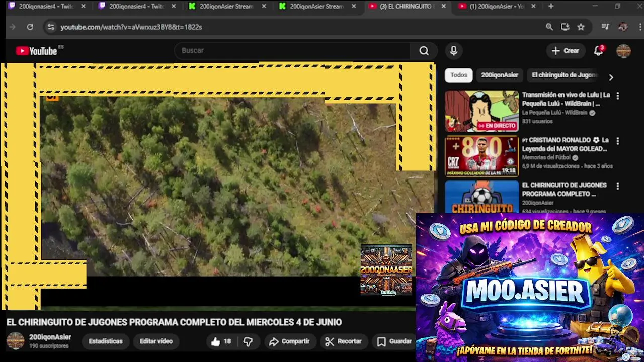Click the install app icon in address bar
644x362 pixels.
565,27
